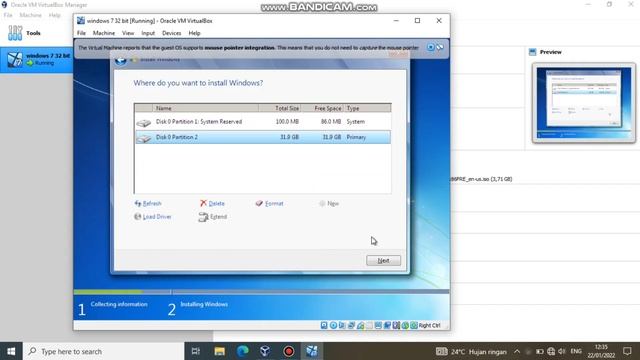Image resolution: width=640 pixels, height=360 pixels.
Task: Click the taskbar search box
Action: point(104,351)
